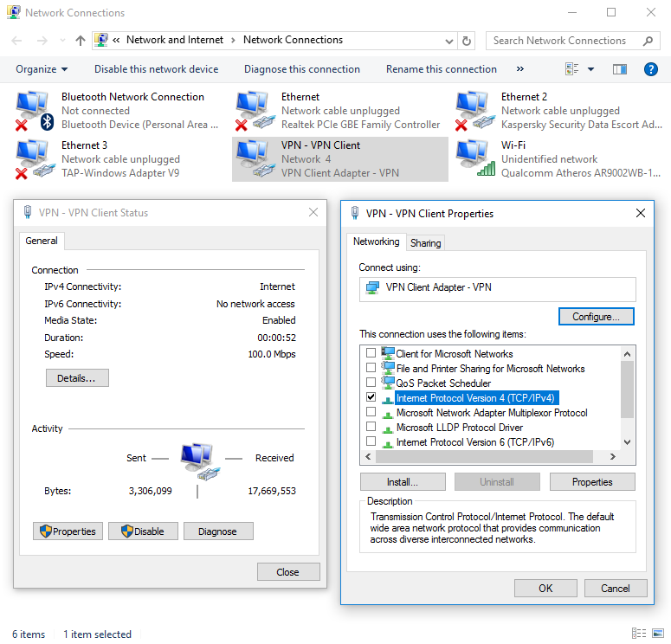This screenshot has height=644, width=671.
Task: Click Disable this network device in toolbar
Action: pyautogui.click(x=156, y=69)
